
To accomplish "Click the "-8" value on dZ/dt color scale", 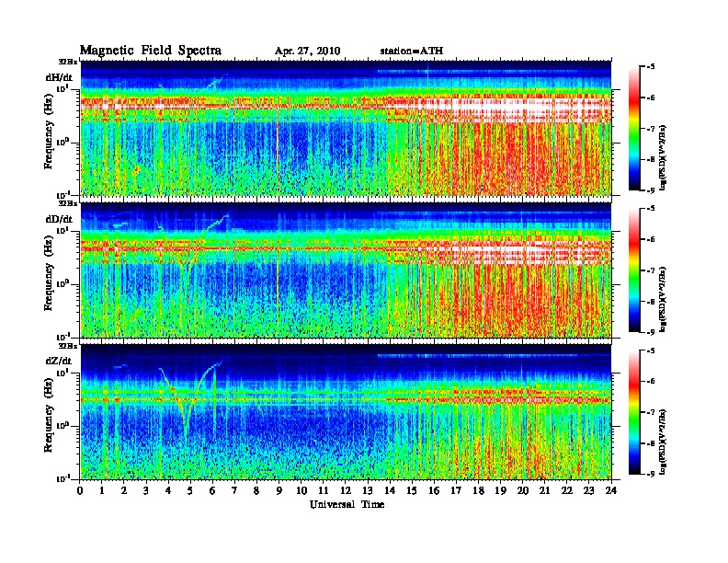I will (x=651, y=443).
